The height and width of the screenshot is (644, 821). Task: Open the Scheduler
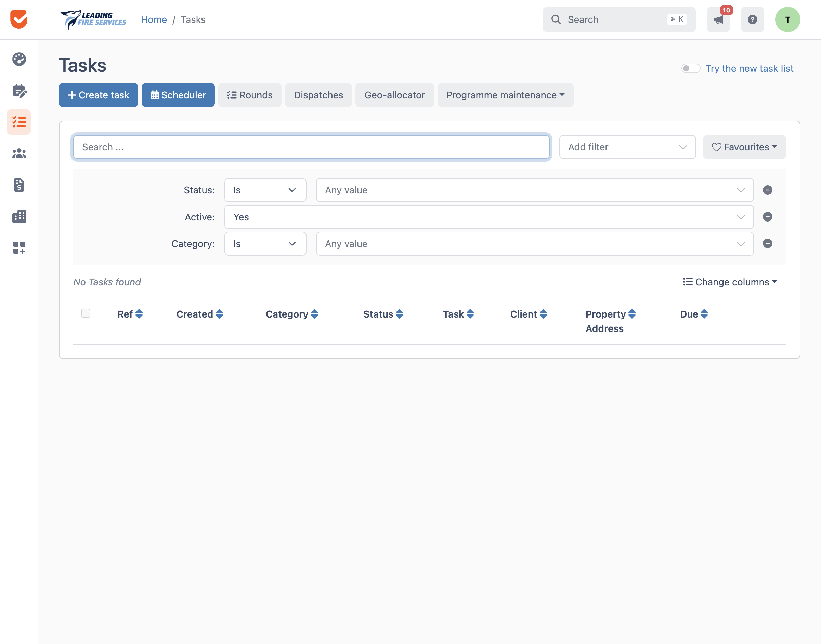(x=178, y=95)
